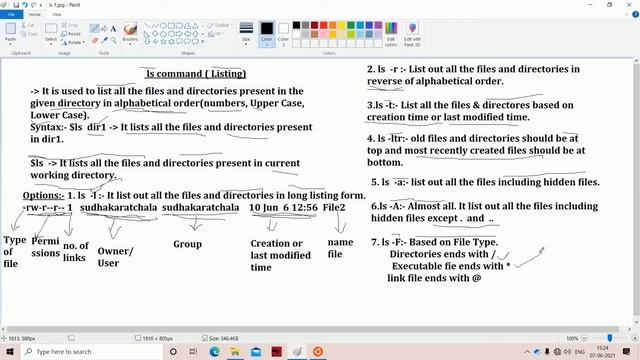Select the Pencil tool
The width and height of the screenshot is (640, 360).
pos(94,29)
